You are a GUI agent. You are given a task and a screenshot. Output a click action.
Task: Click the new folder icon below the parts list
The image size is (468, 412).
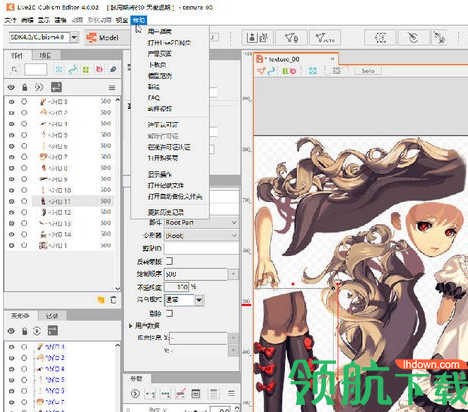tap(101, 299)
